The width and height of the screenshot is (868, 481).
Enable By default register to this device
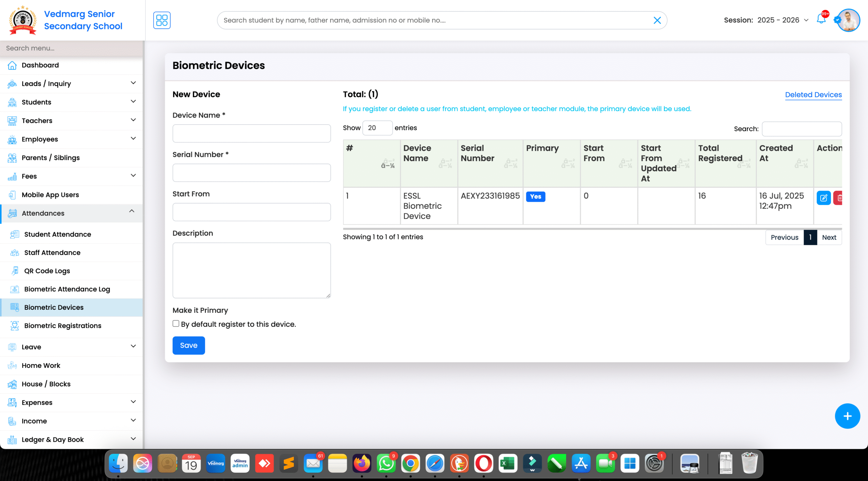pos(176,323)
